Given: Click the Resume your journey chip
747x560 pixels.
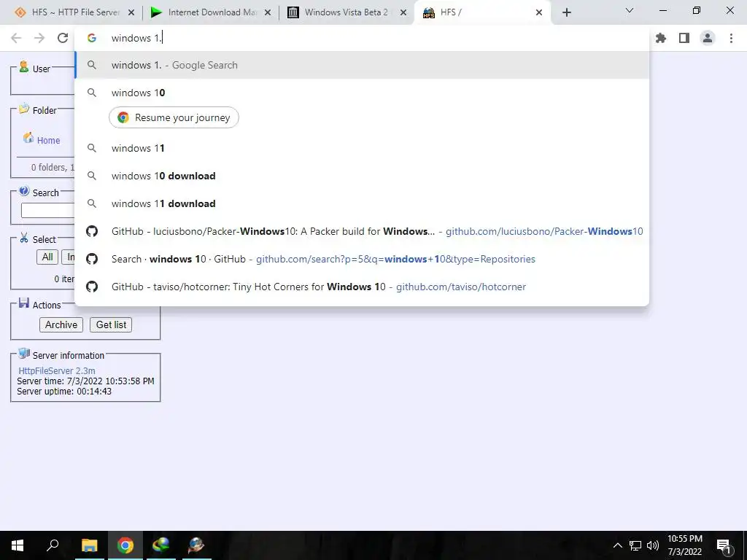Looking at the screenshot, I should pyautogui.click(x=174, y=117).
